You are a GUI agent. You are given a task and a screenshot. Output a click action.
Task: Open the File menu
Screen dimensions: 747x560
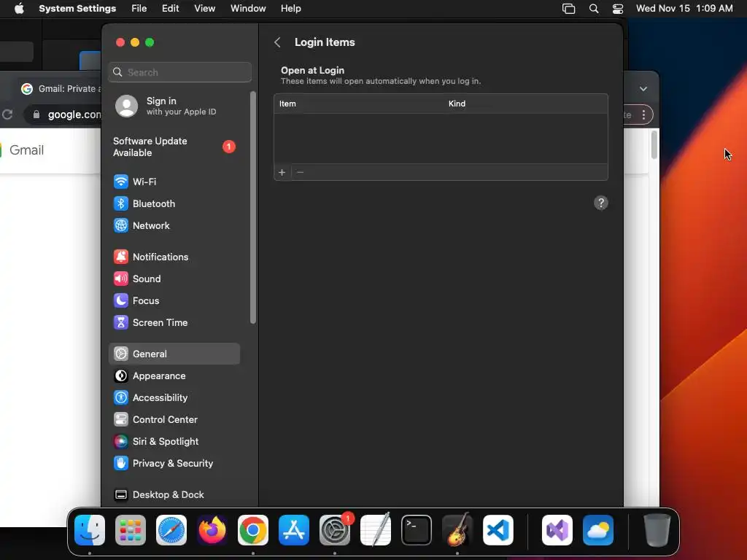point(139,9)
